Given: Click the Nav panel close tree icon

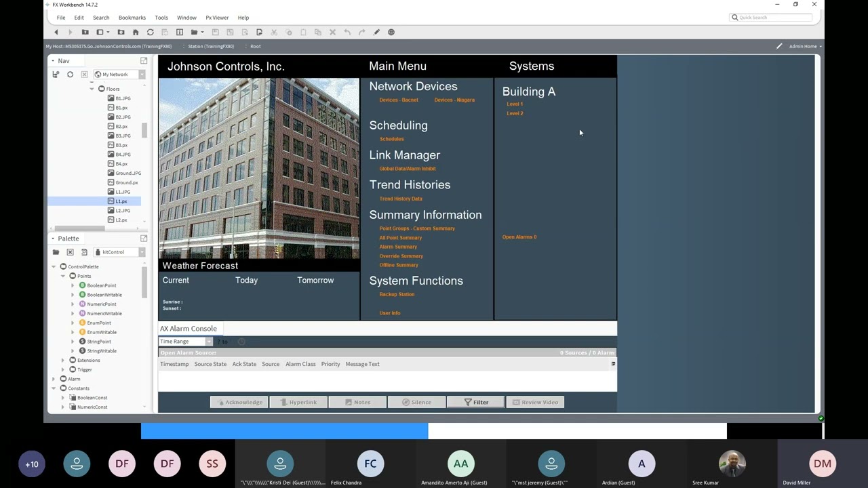Looking at the screenshot, I should tap(84, 75).
